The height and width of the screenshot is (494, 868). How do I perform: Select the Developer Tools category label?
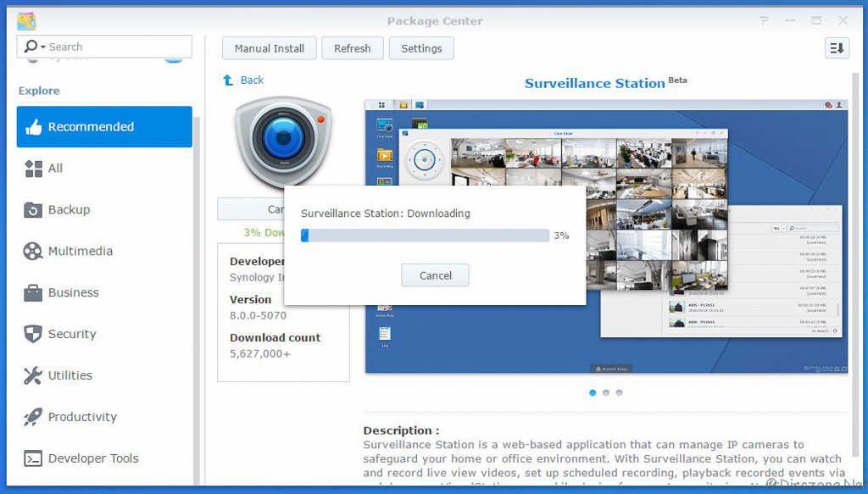click(93, 458)
